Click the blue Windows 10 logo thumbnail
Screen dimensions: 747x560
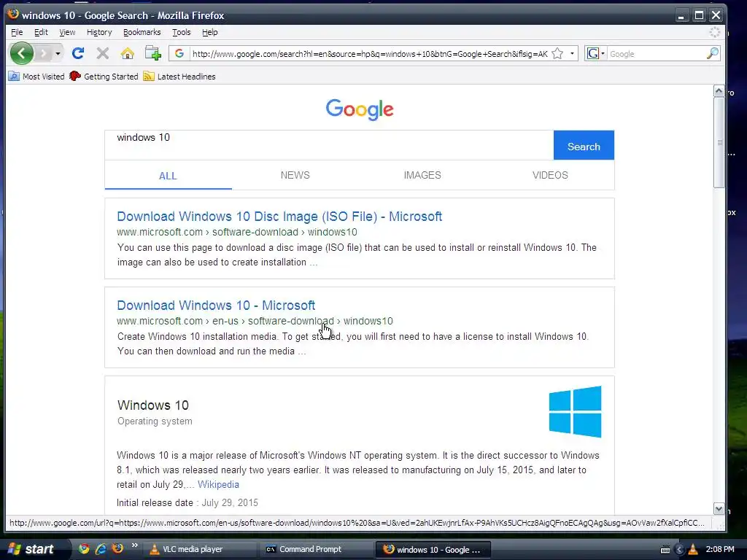click(575, 412)
